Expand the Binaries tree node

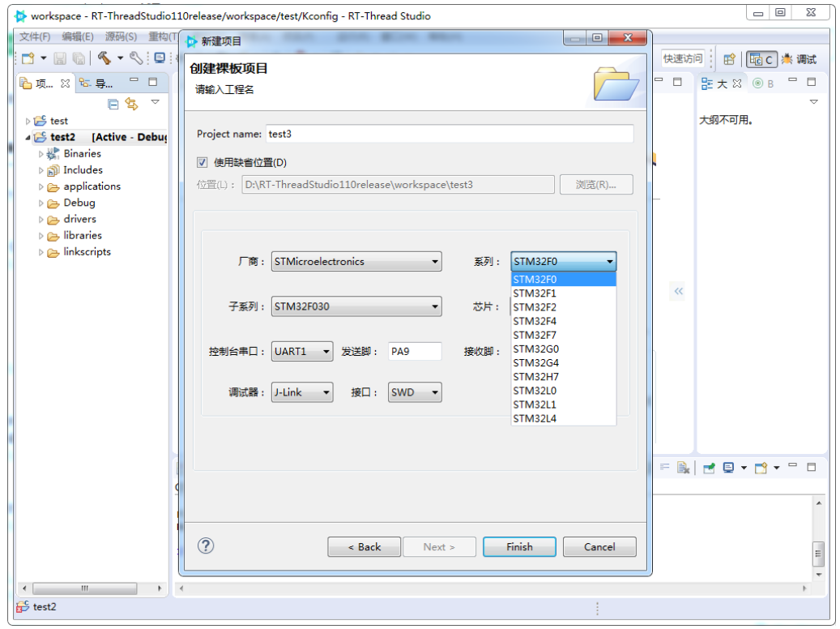pyautogui.click(x=41, y=154)
